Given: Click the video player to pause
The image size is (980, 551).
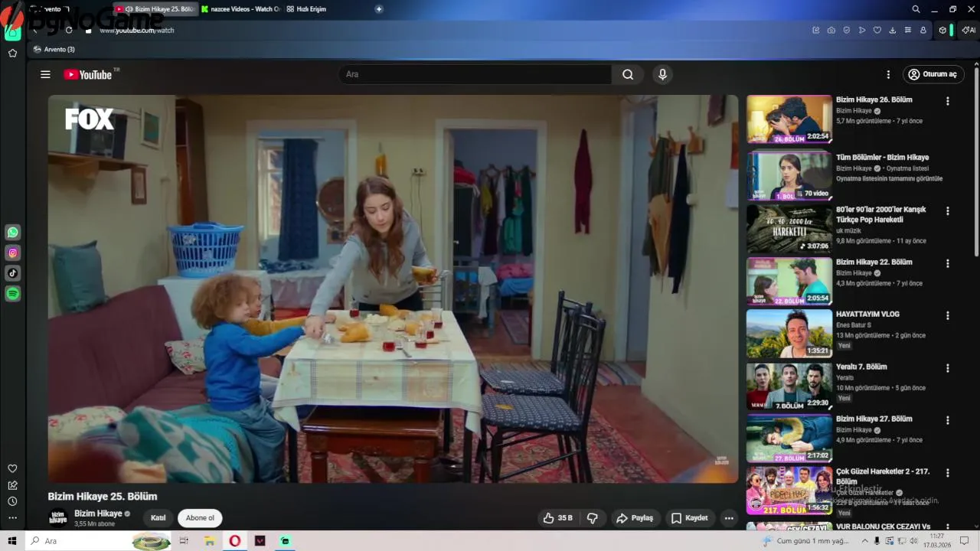Looking at the screenshot, I should (393, 289).
